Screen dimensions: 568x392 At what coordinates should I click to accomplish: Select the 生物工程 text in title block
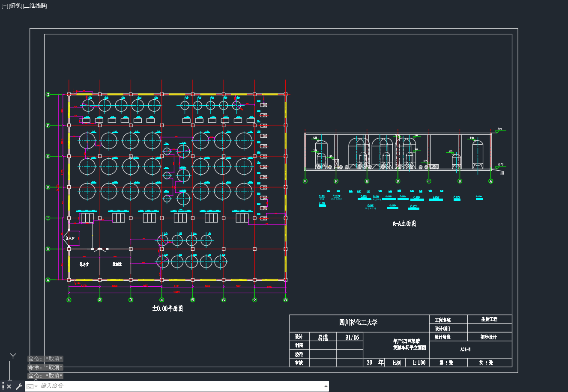coord(489,319)
